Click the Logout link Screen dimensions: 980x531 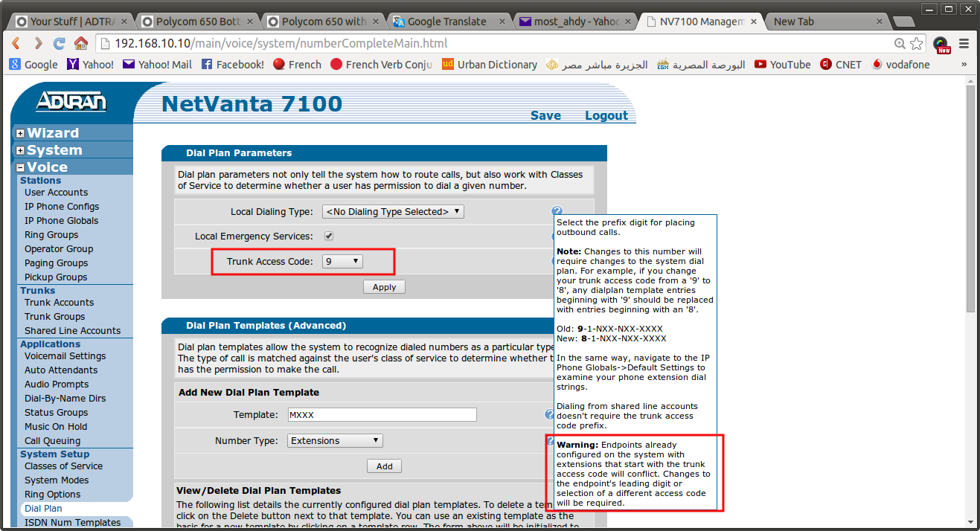(x=606, y=115)
